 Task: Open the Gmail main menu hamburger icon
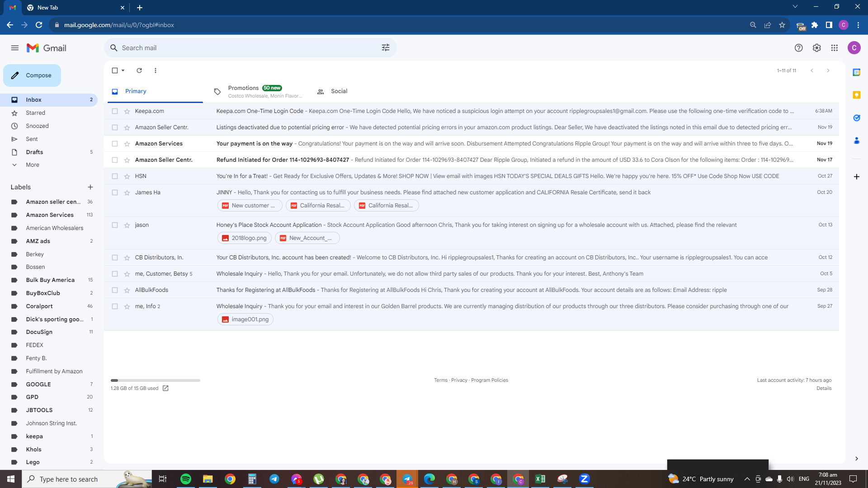(15, 48)
